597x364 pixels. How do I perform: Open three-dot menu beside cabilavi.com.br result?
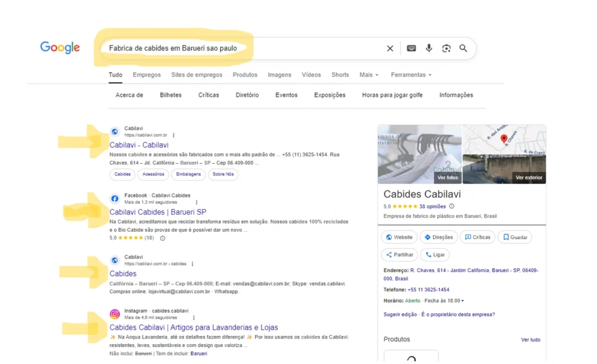(x=173, y=135)
